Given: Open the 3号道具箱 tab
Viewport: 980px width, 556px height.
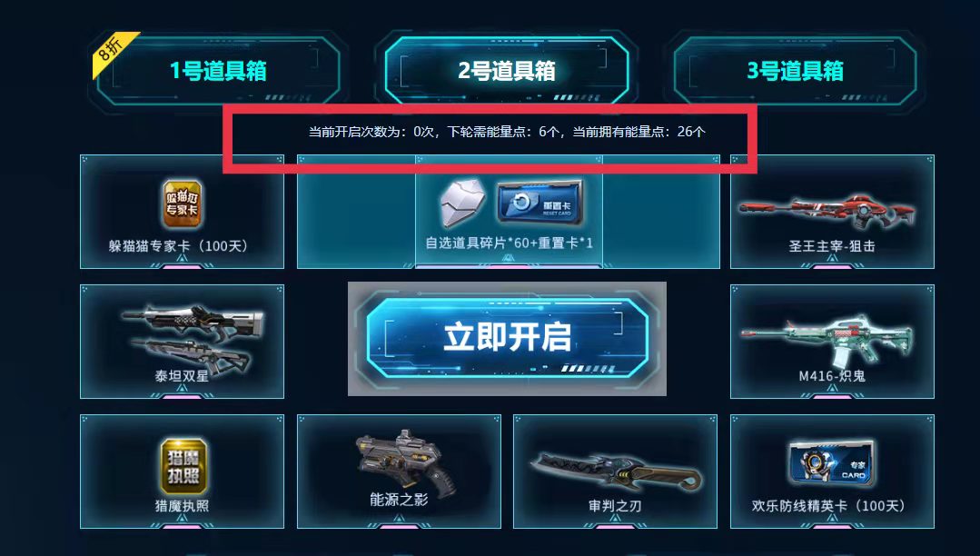Looking at the screenshot, I should coord(795,70).
